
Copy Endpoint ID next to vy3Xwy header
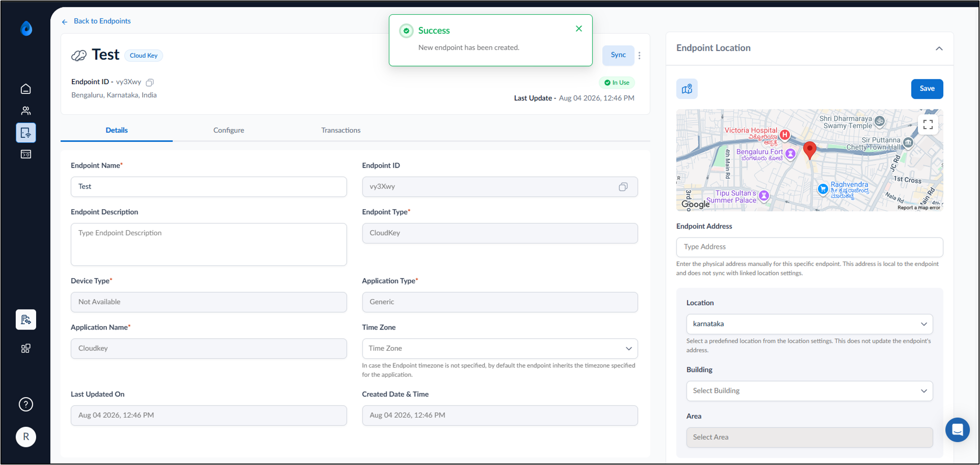[150, 82]
